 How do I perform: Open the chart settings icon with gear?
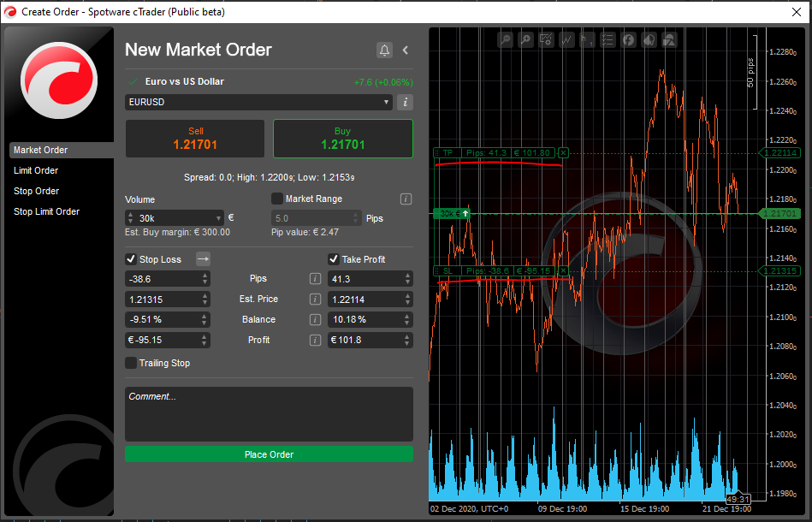tap(547, 40)
